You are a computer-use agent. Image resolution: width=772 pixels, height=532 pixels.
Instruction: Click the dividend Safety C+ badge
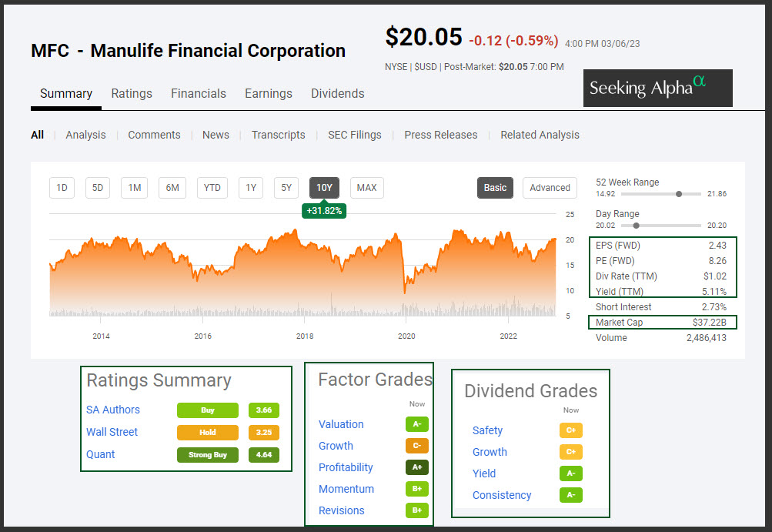[571, 430]
